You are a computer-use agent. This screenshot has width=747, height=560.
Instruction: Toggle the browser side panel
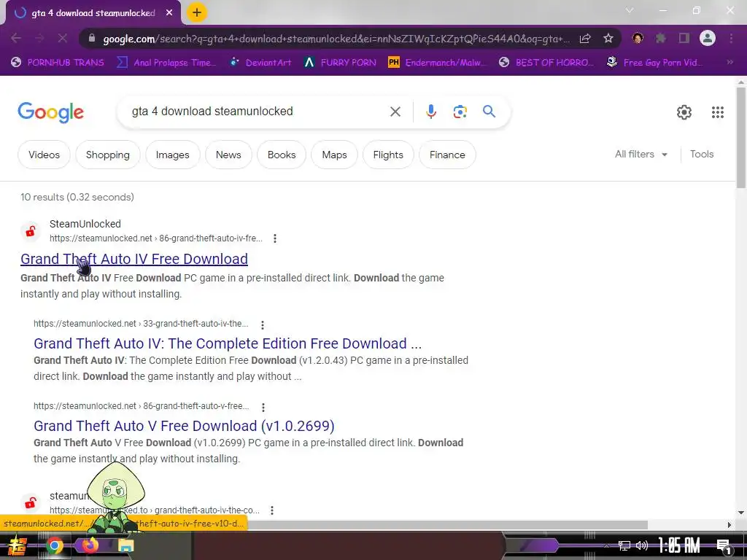tap(684, 38)
